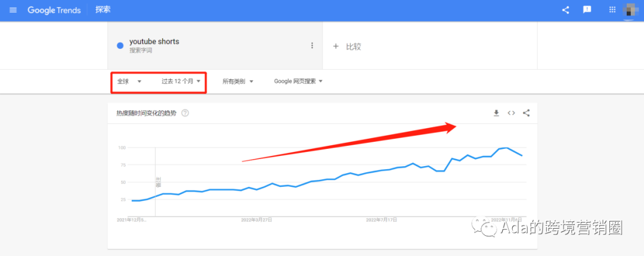Open the hamburger main menu
Screen dimensions: 644x256
pos(13,10)
